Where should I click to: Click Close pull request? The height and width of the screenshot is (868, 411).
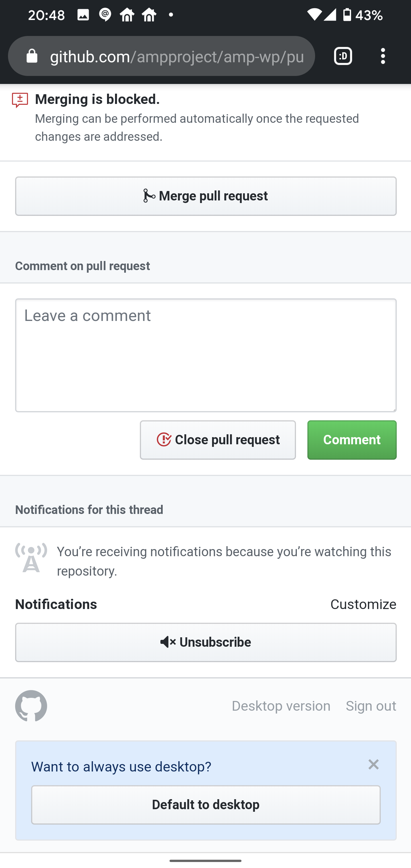click(218, 440)
